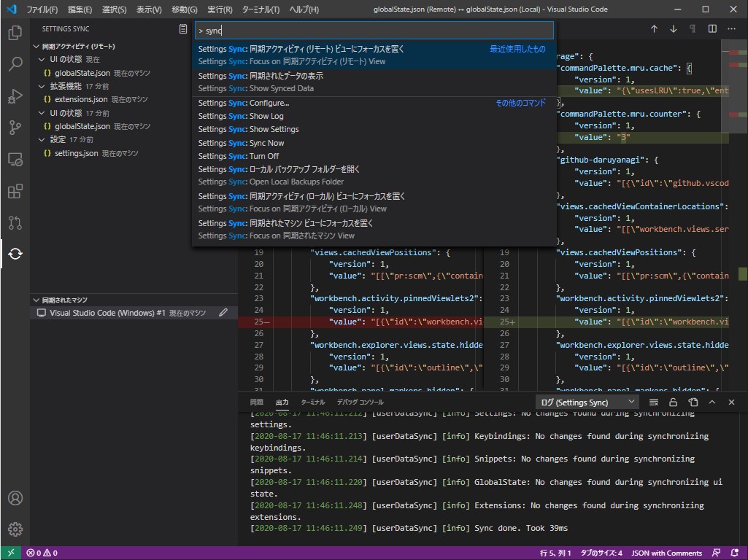Open the ターミナル(T) menu in menu bar

(x=261, y=9)
